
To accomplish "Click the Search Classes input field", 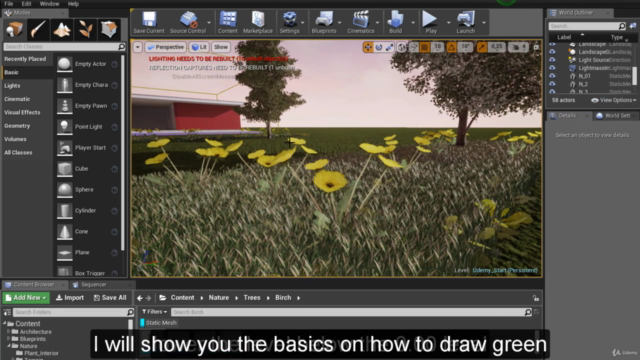I will point(64,47).
